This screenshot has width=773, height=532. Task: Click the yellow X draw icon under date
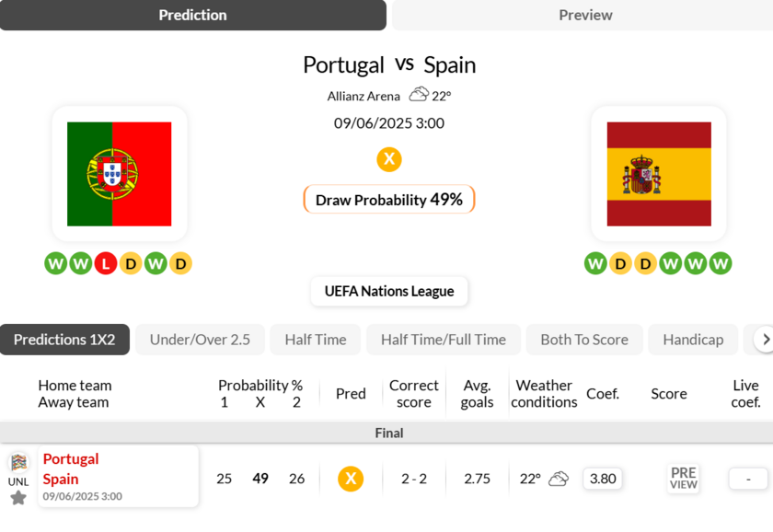point(389,159)
